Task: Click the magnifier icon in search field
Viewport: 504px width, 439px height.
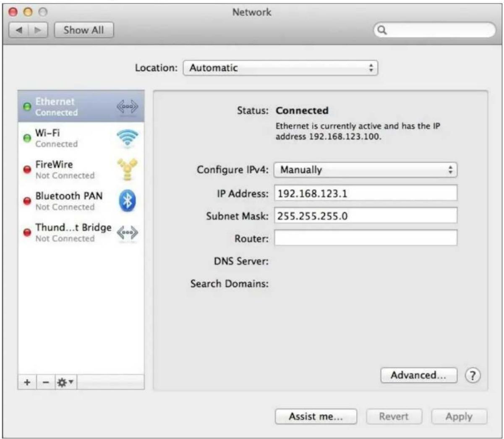Action: [x=382, y=30]
